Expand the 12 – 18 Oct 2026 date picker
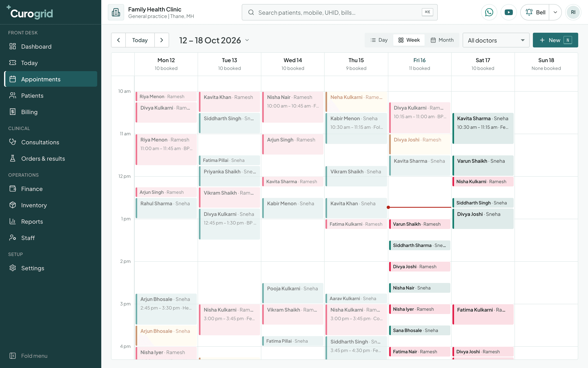The image size is (588, 368). [x=214, y=40]
